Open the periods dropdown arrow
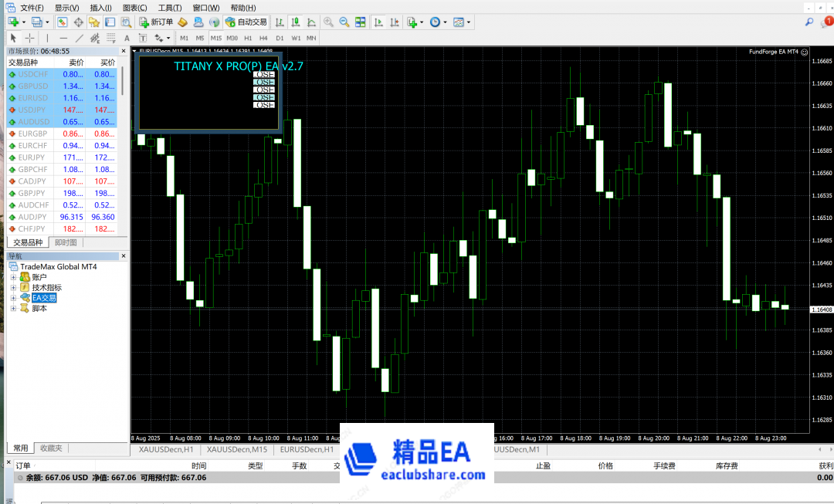 [446, 22]
